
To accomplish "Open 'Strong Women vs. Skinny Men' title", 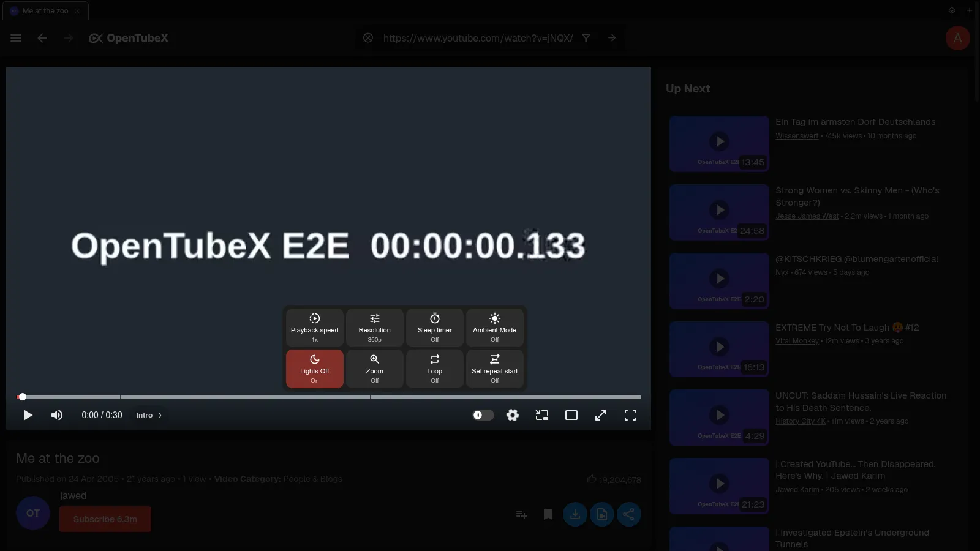I will [x=858, y=197].
